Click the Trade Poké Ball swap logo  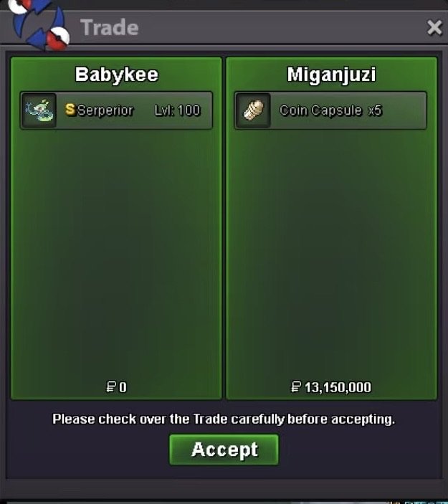tap(39, 24)
